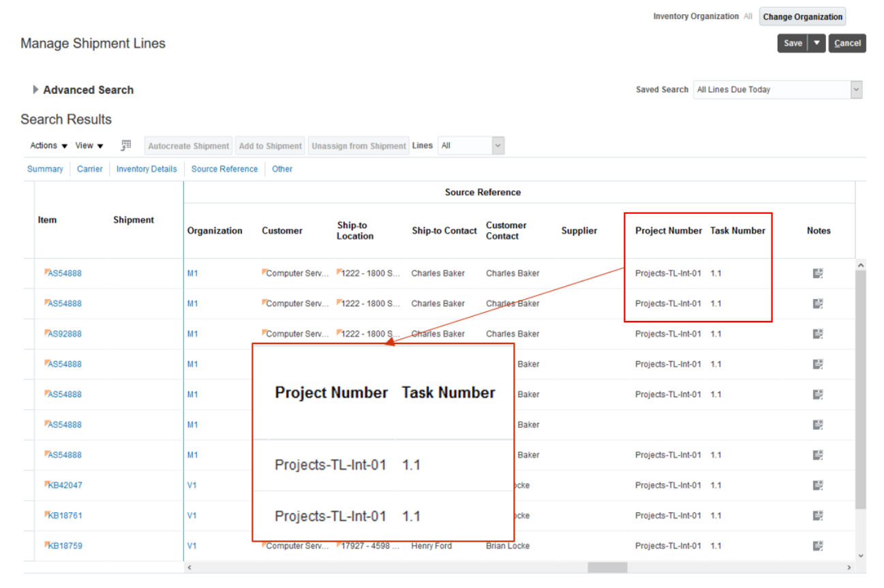Image resolution: width=884 pixels, height=588 pixels.
Task: Click Cancel to discard changes
Action: click(847, 42)
